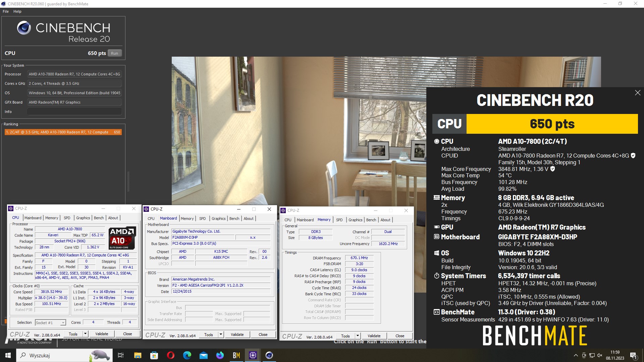Click the Info input field in Your System

74,112
